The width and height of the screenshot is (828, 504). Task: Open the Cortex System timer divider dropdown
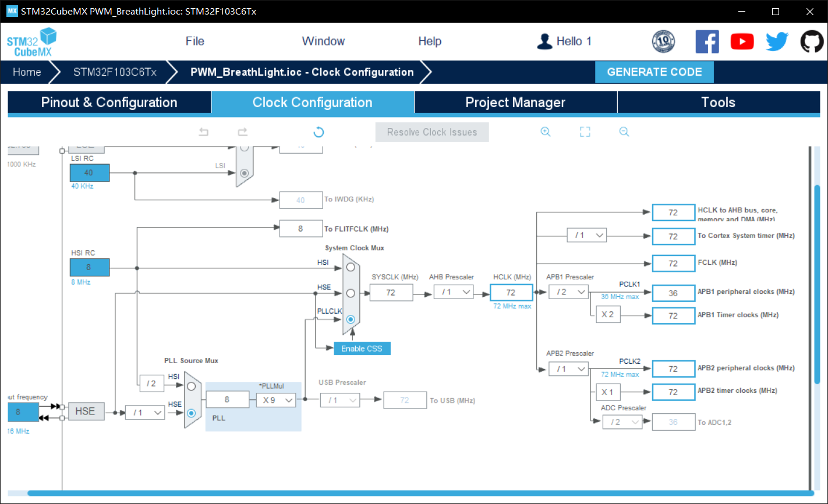[x=587, y=236]
